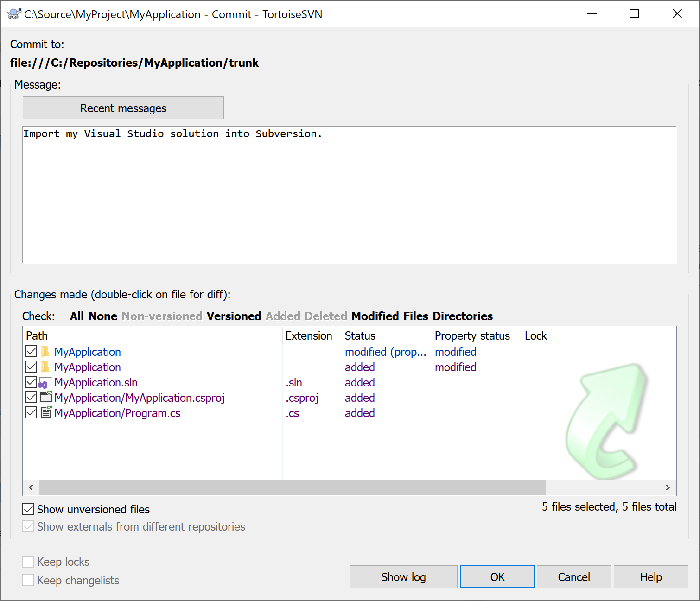700x601 pixels.
Task: Uncheck MyApplication.sln from the commit
Action: pos(31,382)
